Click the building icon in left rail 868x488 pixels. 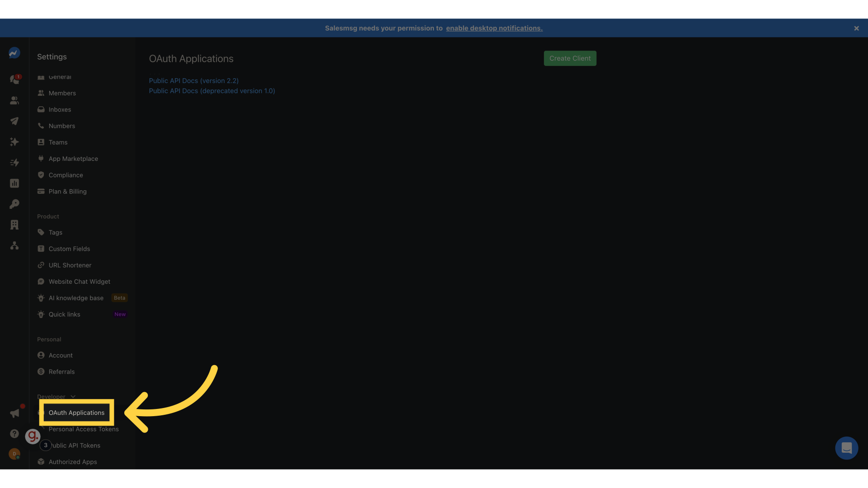pos(14,225)
